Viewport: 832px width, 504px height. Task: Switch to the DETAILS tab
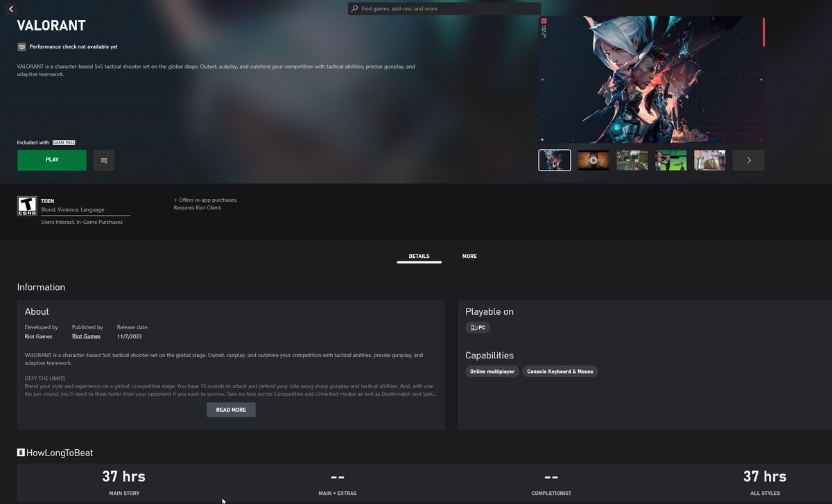pos(419,257)
